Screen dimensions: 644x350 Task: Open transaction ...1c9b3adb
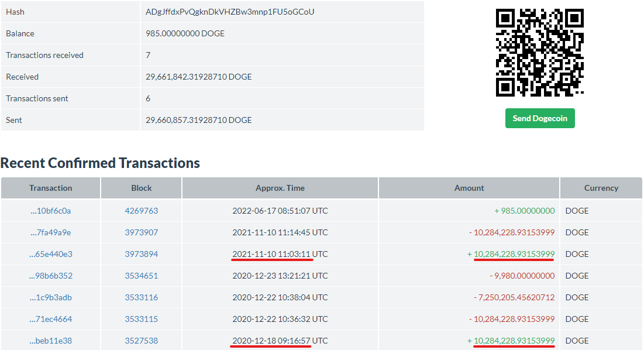tap(50, 297)
